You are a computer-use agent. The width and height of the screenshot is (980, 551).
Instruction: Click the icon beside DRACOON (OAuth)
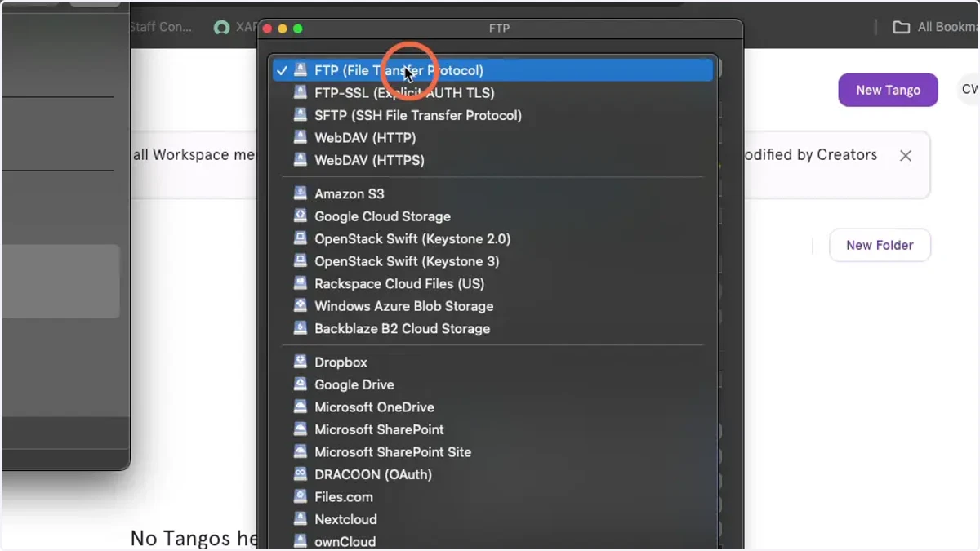click(x=301, y=474)
